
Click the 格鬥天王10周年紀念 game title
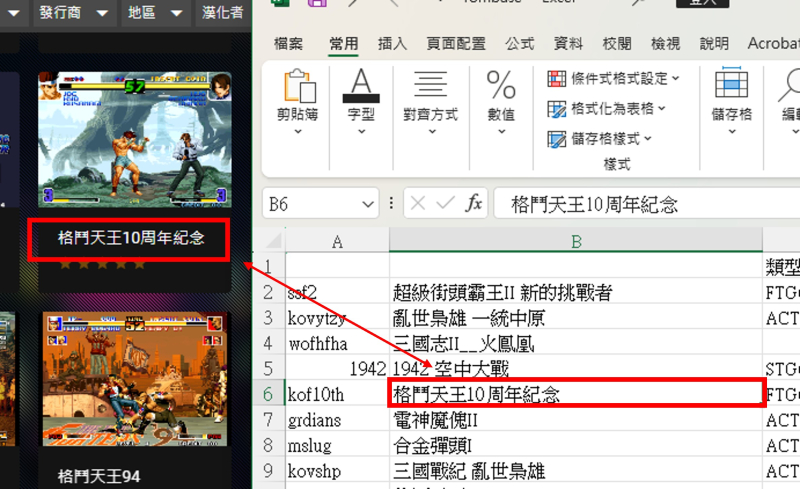pyautogui.click(x=131, y=238)
